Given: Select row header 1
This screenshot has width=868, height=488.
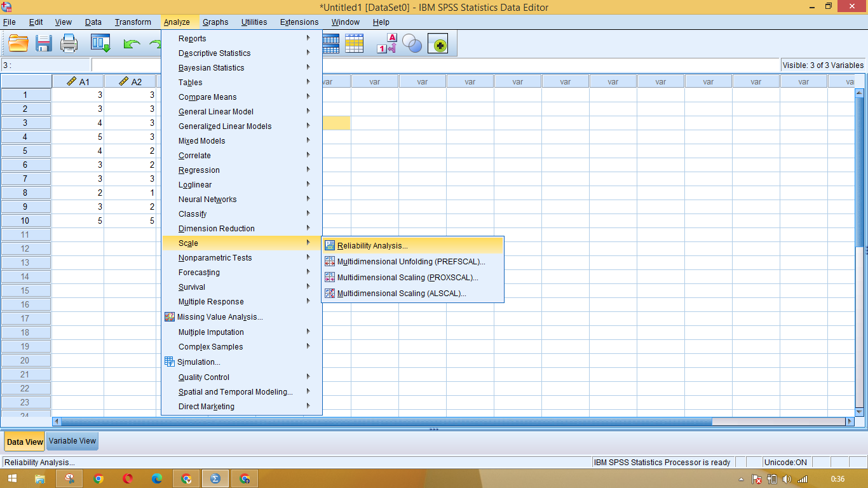Looking at the screenshot, I should click(x=25, y=95).
